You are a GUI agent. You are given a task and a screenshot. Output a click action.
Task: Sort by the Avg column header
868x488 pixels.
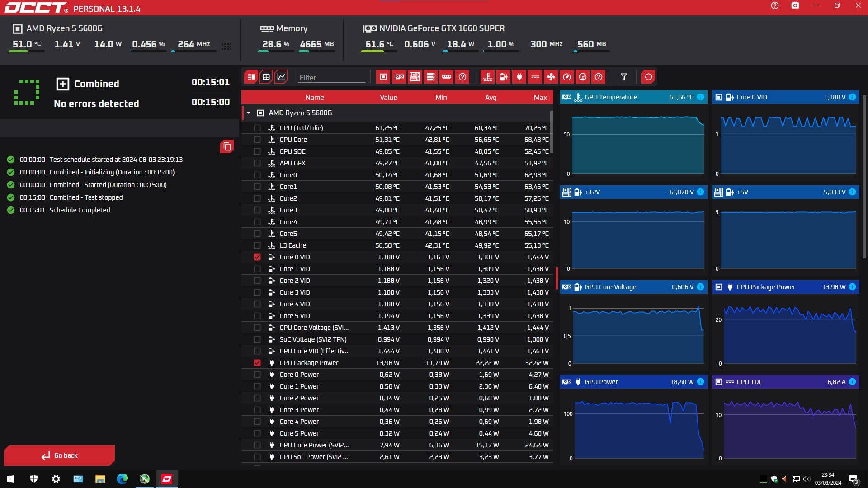[491, 98]
